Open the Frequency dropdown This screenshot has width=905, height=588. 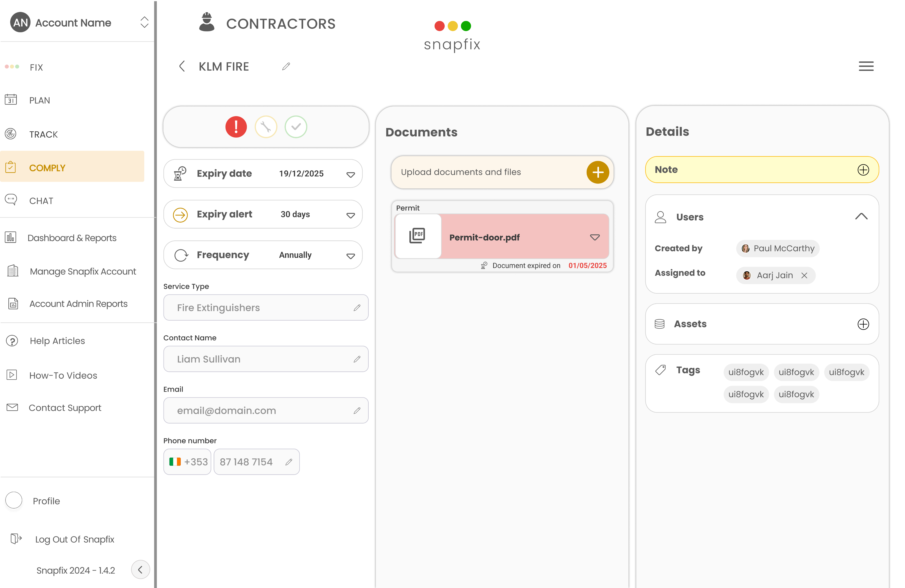pos(350,255)
